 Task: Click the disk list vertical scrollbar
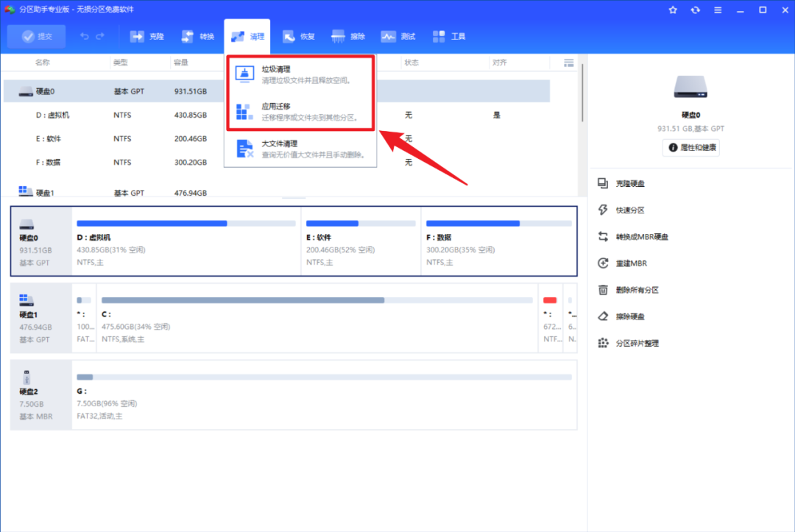(582, 91)
